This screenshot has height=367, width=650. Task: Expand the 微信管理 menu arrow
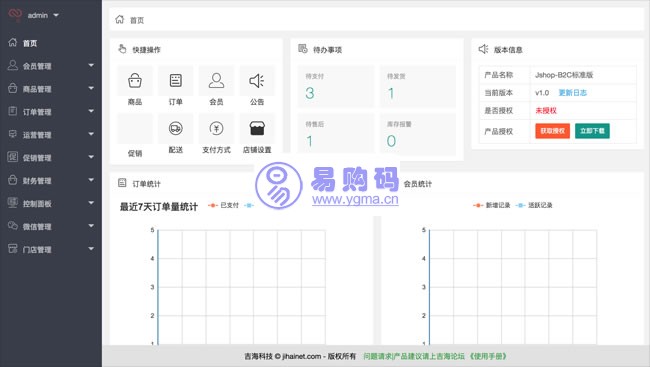click(x=91, y=226)
